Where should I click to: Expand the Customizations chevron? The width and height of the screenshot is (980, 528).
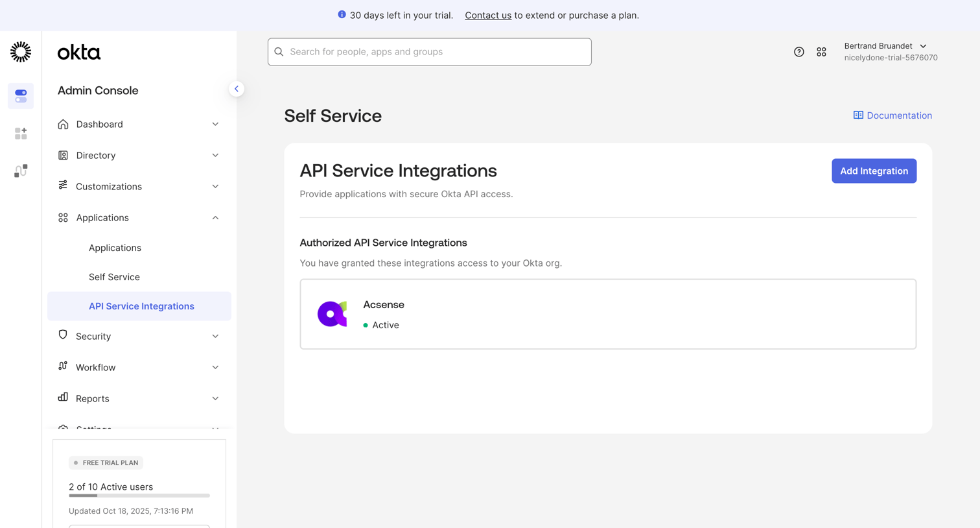tap(215, 186)
